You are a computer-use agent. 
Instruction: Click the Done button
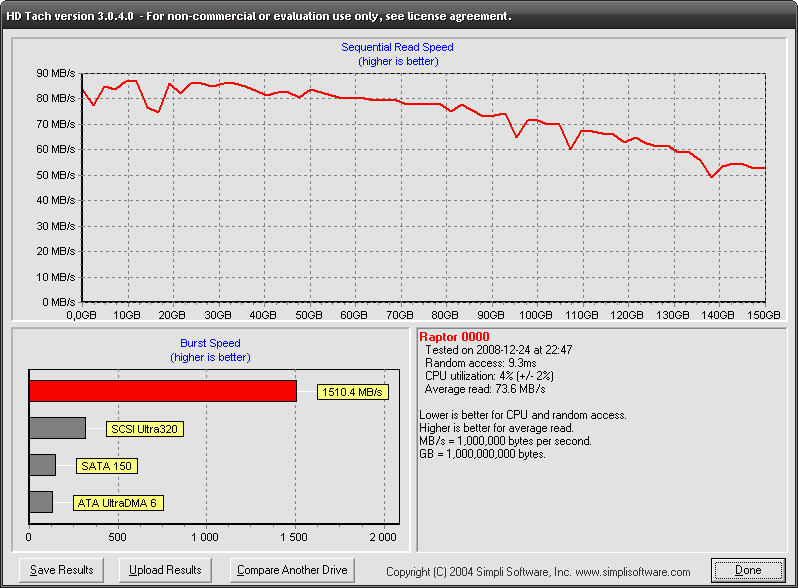click(748, 570)
